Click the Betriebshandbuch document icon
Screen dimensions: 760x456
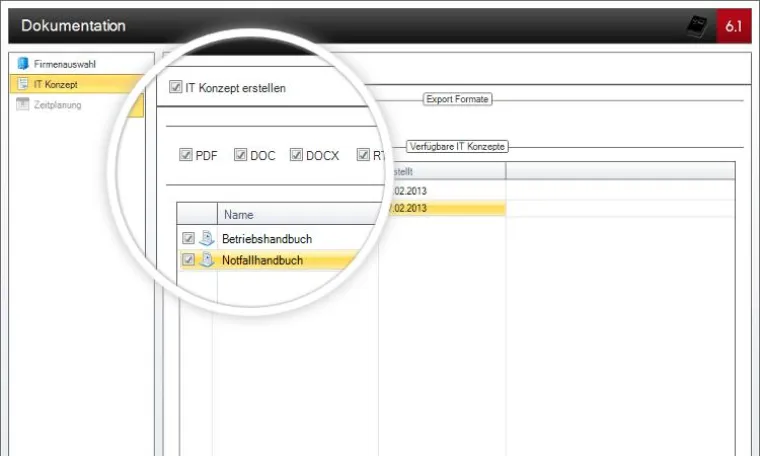pyautogui.click(x=207, y=239)
